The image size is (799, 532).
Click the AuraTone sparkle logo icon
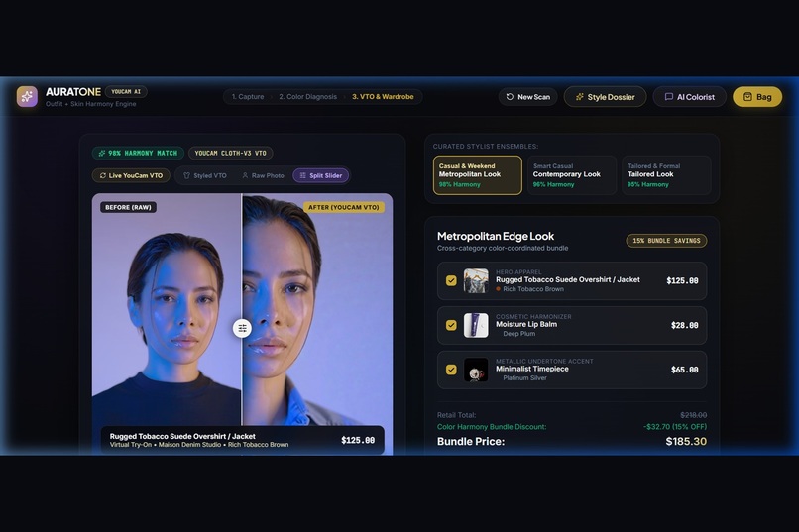coord(27,96)
